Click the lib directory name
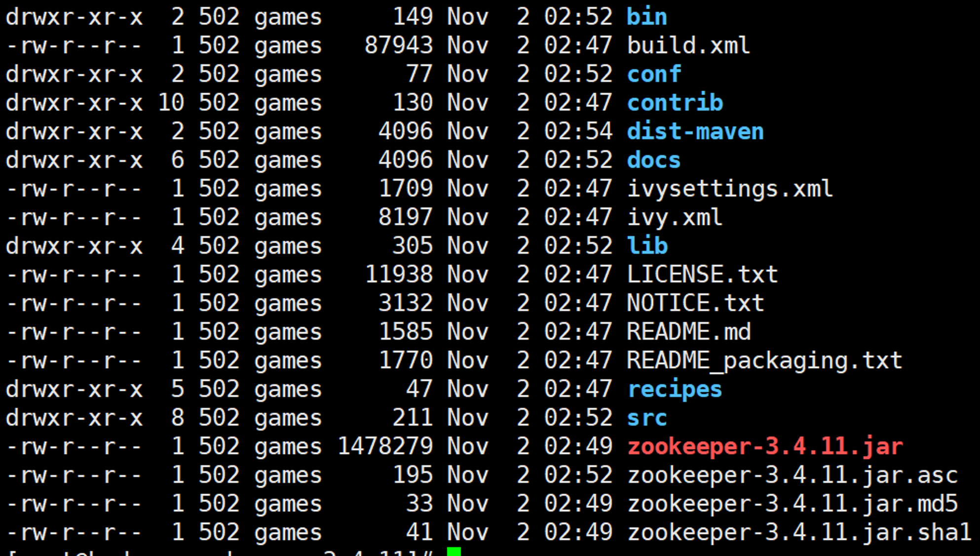980x556 pixels. 647,246
